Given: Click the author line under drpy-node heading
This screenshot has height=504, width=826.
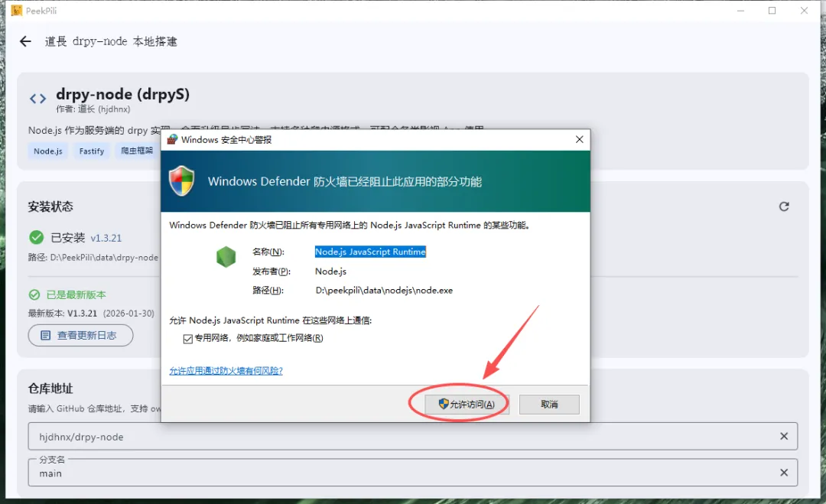Looking at the screenshot, I should (93, 109).
